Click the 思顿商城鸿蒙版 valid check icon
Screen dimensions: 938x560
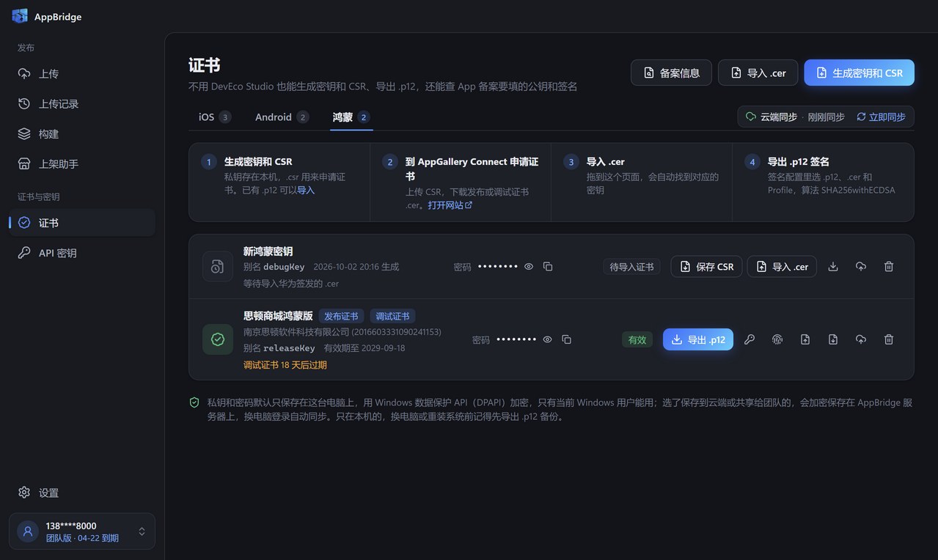218,339
